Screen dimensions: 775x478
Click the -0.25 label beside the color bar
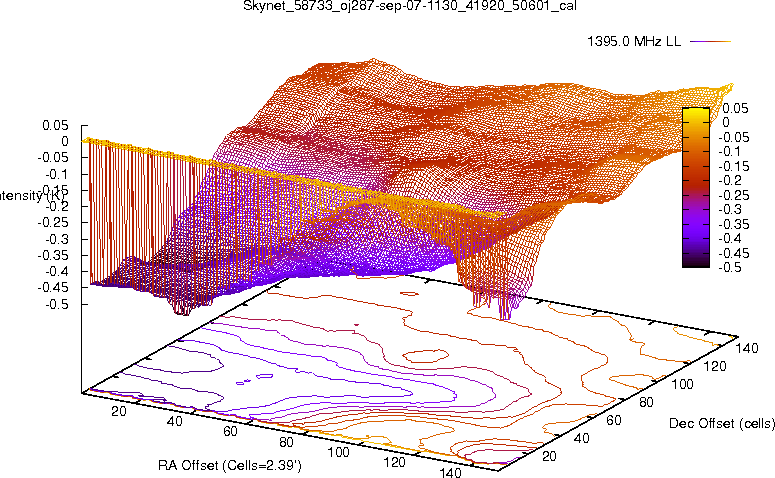click(x=733, y=195)
